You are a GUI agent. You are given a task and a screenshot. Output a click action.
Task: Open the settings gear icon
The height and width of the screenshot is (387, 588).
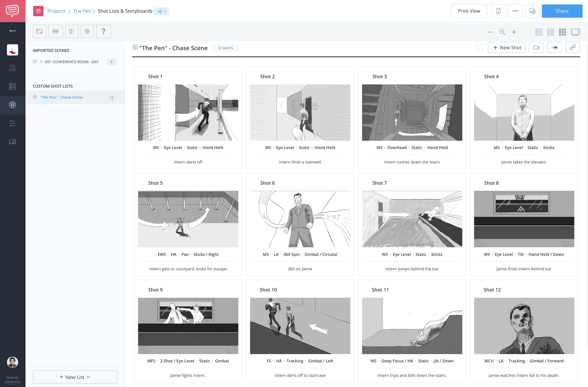(x=87, y=31)
